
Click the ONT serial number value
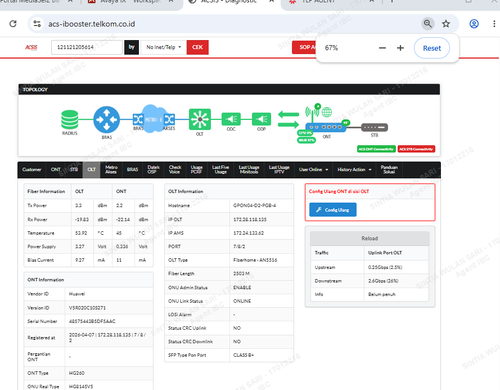click(92, 321)
